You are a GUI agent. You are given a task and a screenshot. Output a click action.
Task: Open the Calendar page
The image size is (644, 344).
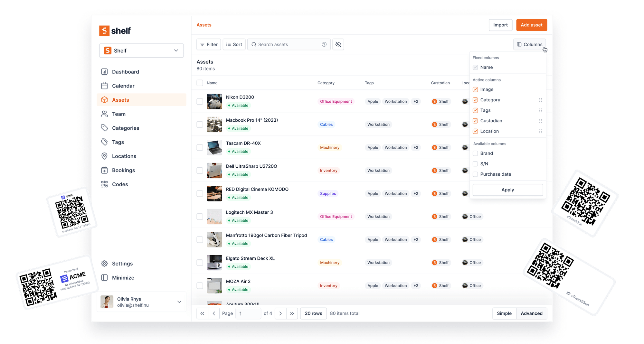[141, 86]
